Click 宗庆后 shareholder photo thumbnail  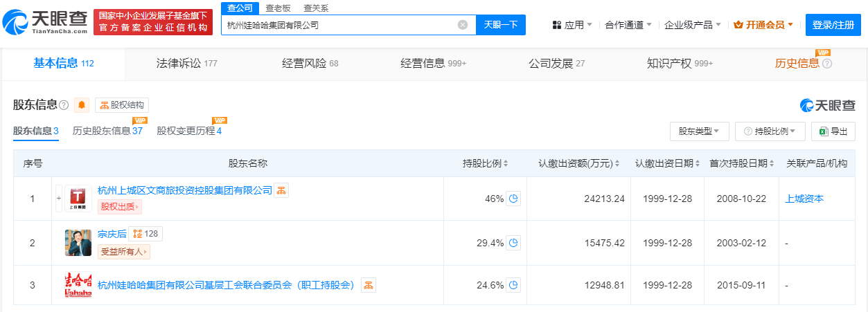click(x=78, y=243)
